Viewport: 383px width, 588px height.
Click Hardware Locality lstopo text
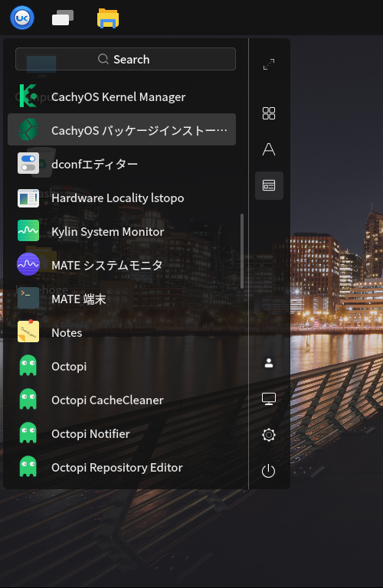point(117,198)
